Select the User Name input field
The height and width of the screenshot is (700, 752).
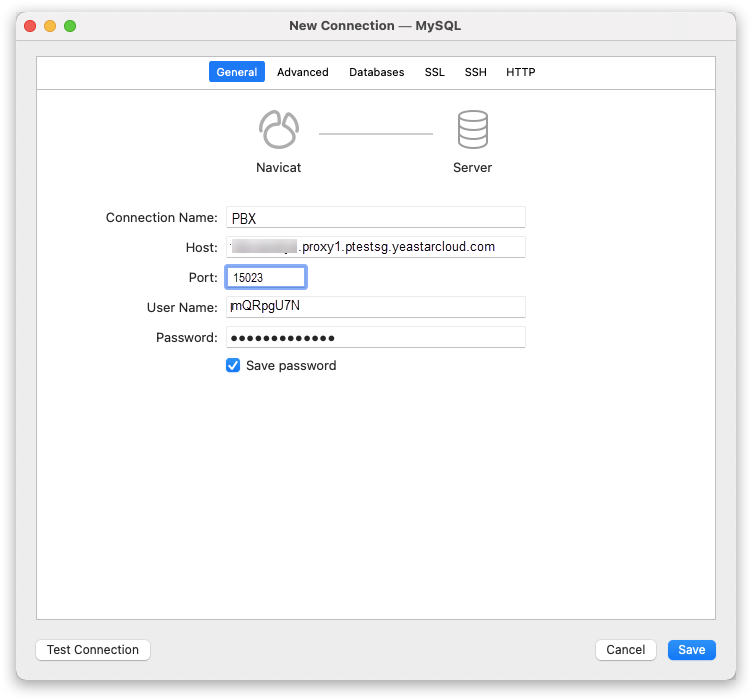click(x=375, y=307)
